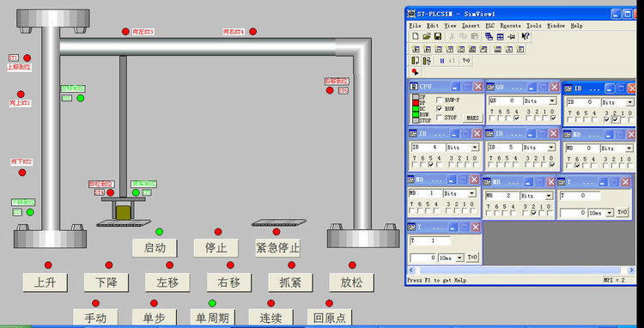Screen dimensions: 644x328
Task: Open the Record/Playback red dot icon
Action: coord(416,72)
